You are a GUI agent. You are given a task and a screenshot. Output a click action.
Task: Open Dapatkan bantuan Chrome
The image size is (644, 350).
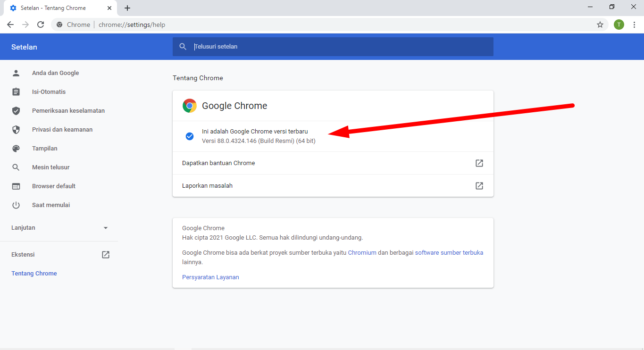point(333,163)
